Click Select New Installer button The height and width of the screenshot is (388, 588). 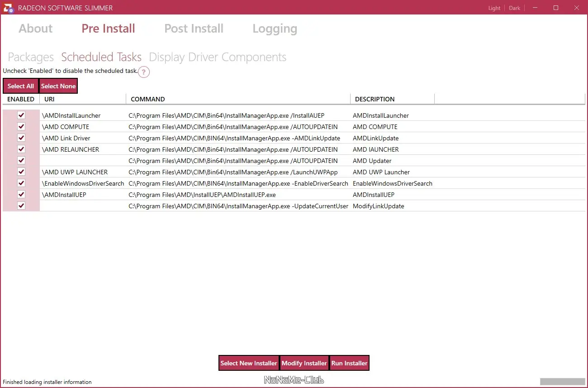point(249,363)
